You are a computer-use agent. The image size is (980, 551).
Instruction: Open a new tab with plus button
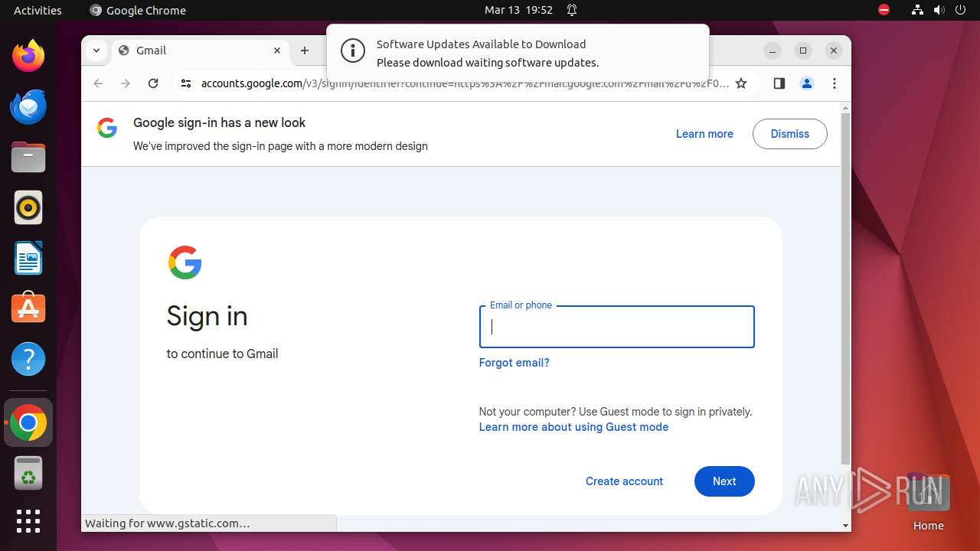point(305,51)
